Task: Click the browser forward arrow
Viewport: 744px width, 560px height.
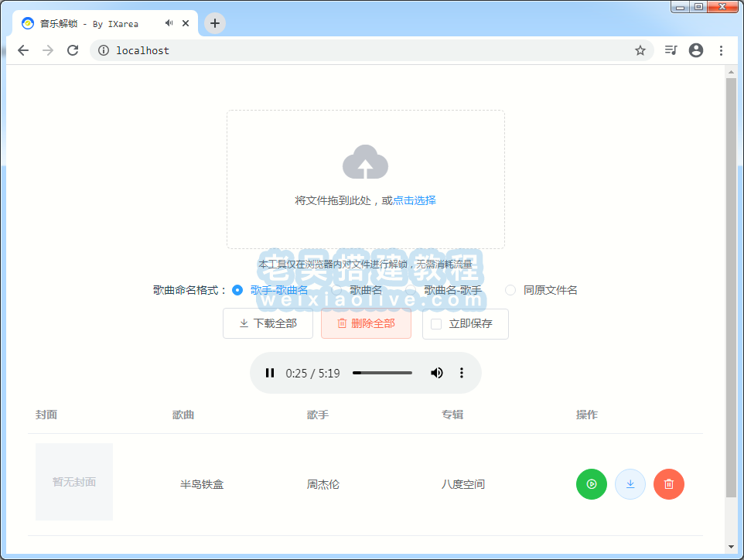Action: (x=48, y=50)
